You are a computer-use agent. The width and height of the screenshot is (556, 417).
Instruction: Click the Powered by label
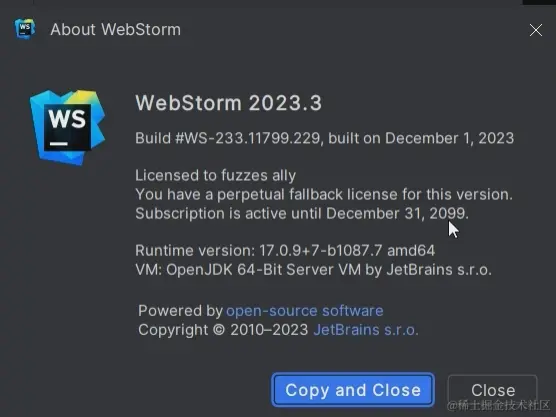coord(180,311)
